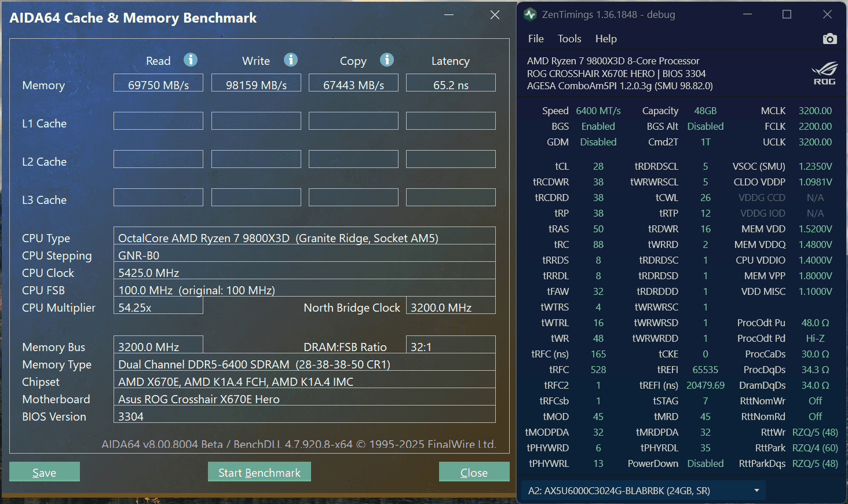Click BIOS Version value 3304 in AIDA64
848x504 pixels.
click(x=305, y=414)
